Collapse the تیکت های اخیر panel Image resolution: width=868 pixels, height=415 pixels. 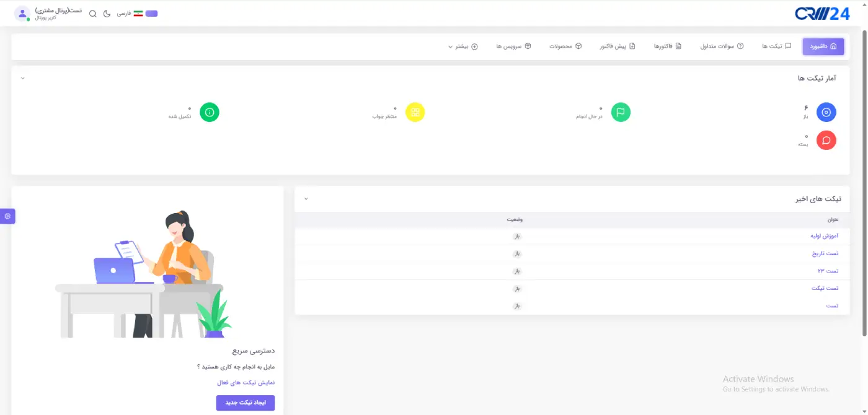coord(306,199)
